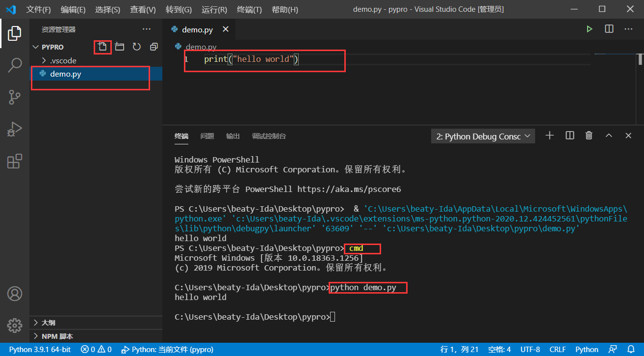Open the 转到(G) menu
644x356 pixels.
[179, 10]
